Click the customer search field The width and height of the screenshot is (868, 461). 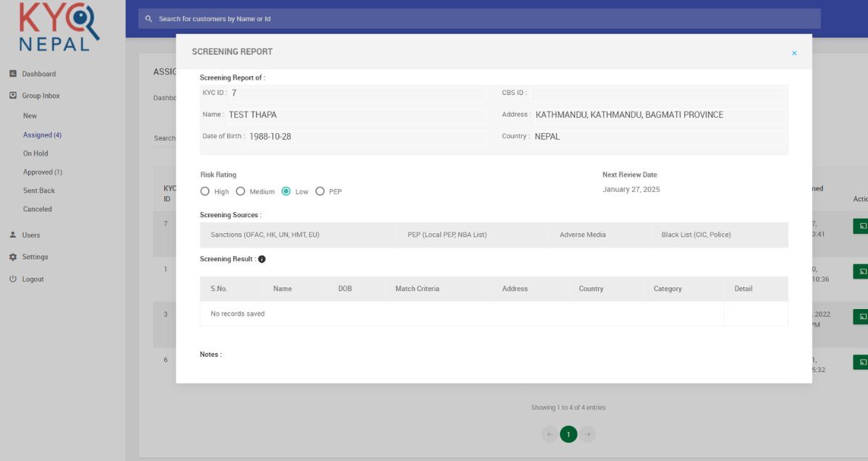tap(478, 19)
